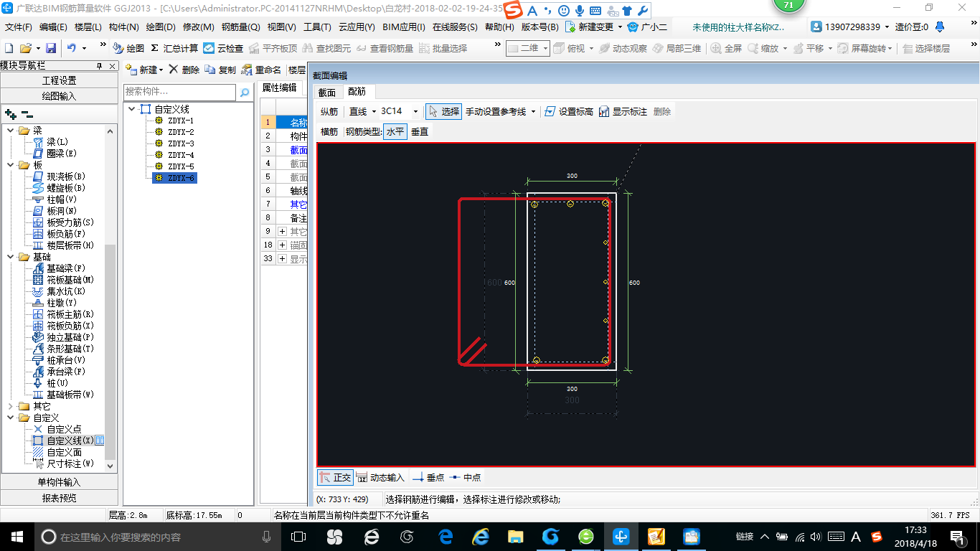Image resolution: width=980 pixels, height=551 pixels.
Task: Toggle 正交 orthogonal mode
Action: (x=335, y=477)
